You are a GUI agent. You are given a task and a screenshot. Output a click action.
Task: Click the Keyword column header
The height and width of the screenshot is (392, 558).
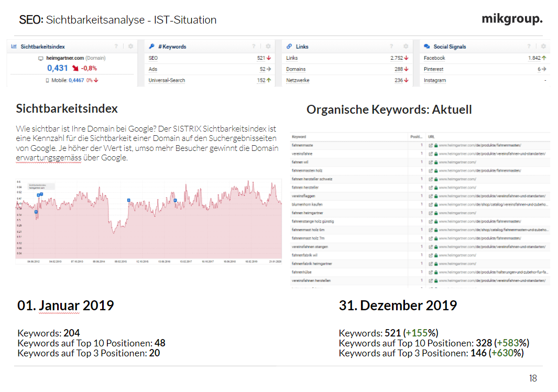pyautogui.click(x=299, y=137)
